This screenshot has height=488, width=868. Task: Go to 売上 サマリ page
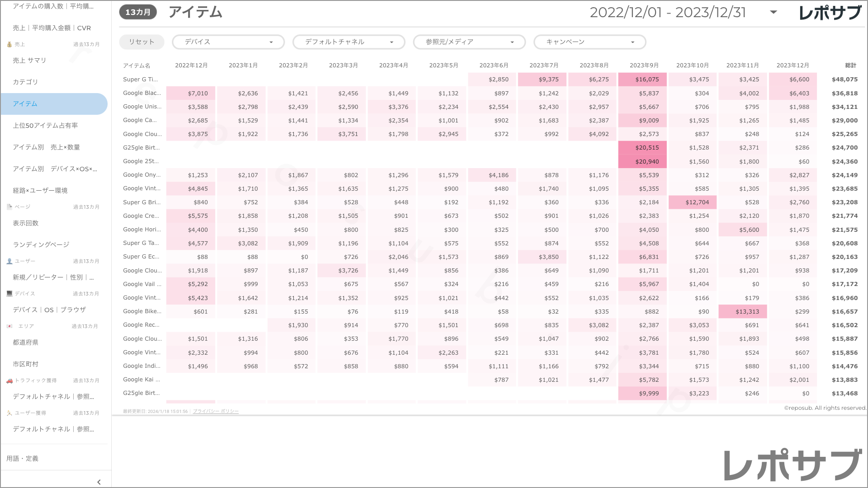[29, 60]
